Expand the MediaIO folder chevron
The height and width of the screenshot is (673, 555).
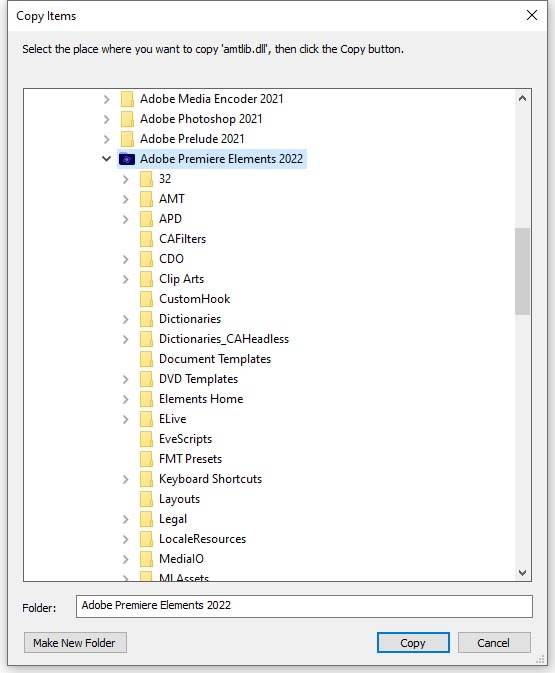click(x=125, y=560)
